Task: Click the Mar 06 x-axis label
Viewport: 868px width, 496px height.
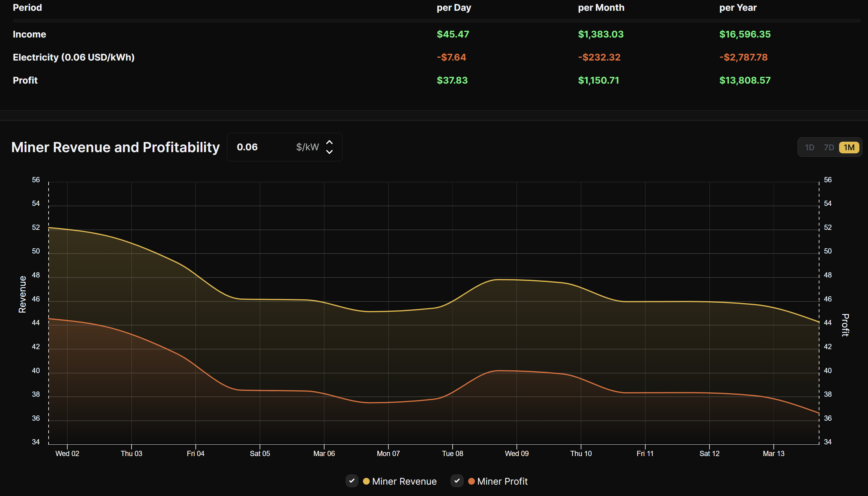Action: coord(324,453)
